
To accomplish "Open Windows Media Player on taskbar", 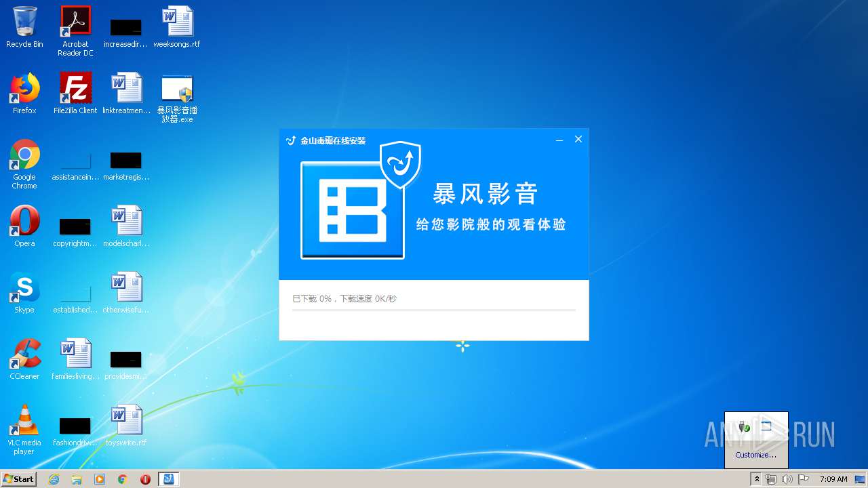I will (x=100, y=479).
